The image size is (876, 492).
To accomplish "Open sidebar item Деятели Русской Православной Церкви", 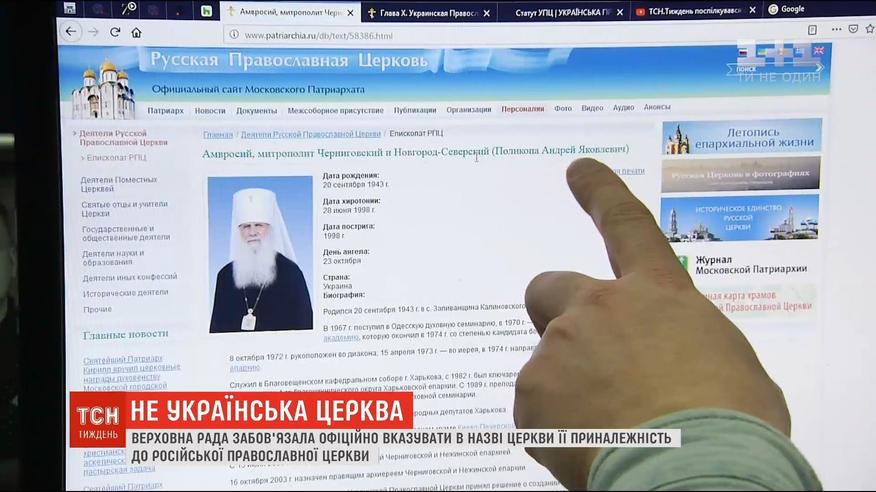I will click(123, 138).
